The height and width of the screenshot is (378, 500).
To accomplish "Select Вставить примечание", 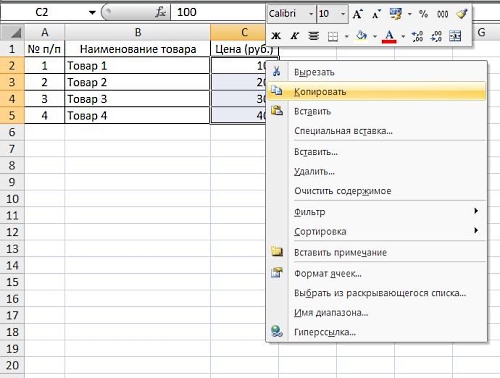I will 377,252.
